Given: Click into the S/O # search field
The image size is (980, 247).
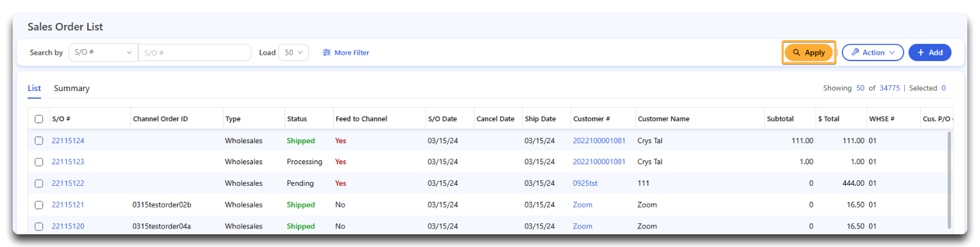Looking at the screenshot, I should point(194,53).
